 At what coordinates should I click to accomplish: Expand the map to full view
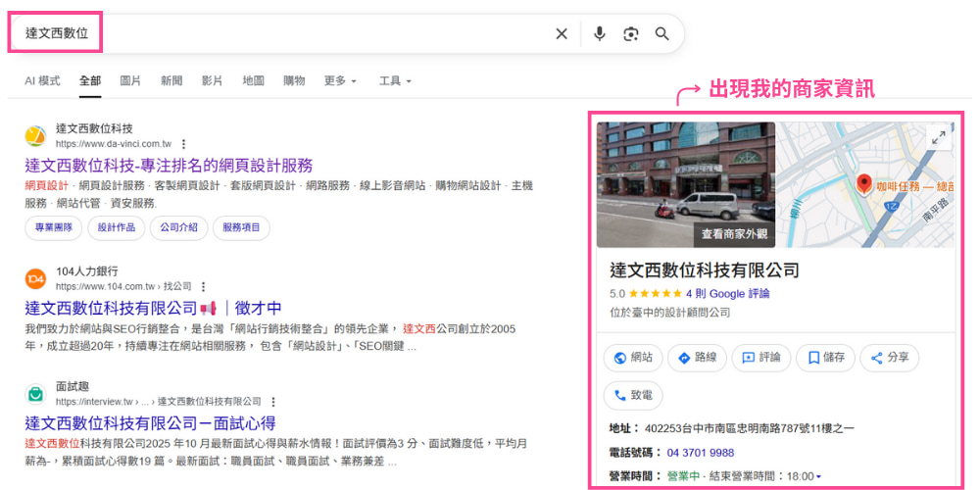939,137
